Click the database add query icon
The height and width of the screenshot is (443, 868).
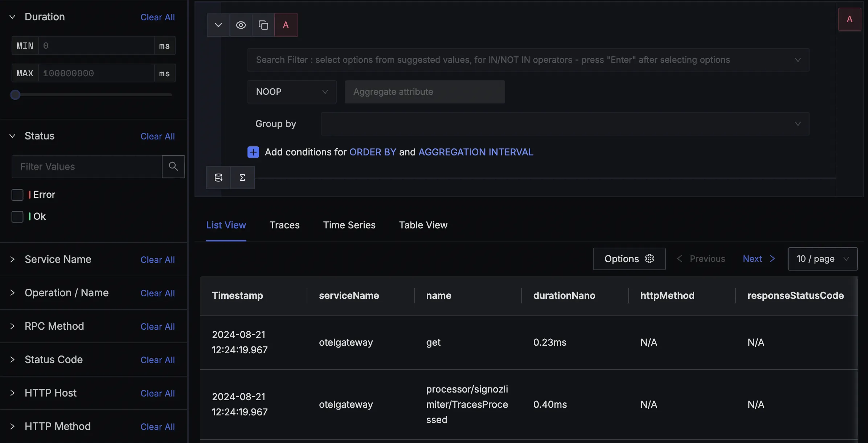click(x=218, y=178)
